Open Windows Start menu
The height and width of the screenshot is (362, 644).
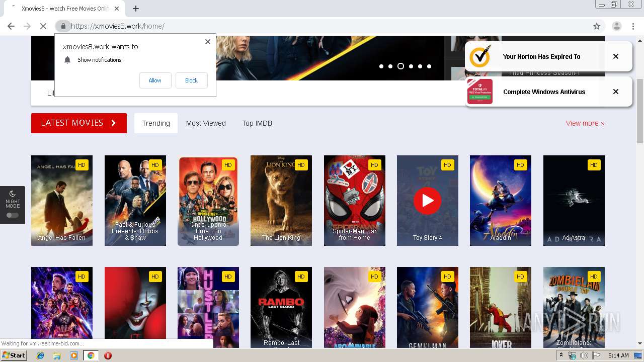tap(14, 355)
